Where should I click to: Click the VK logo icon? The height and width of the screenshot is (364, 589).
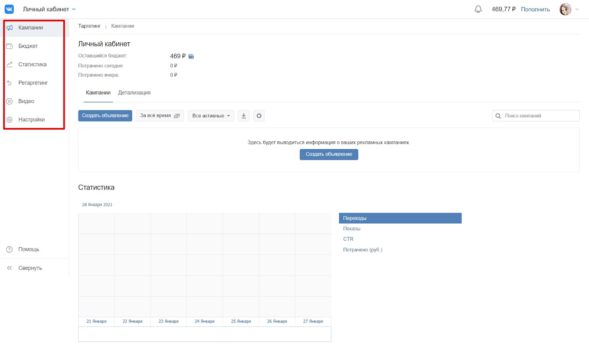[x=9, y=9]
